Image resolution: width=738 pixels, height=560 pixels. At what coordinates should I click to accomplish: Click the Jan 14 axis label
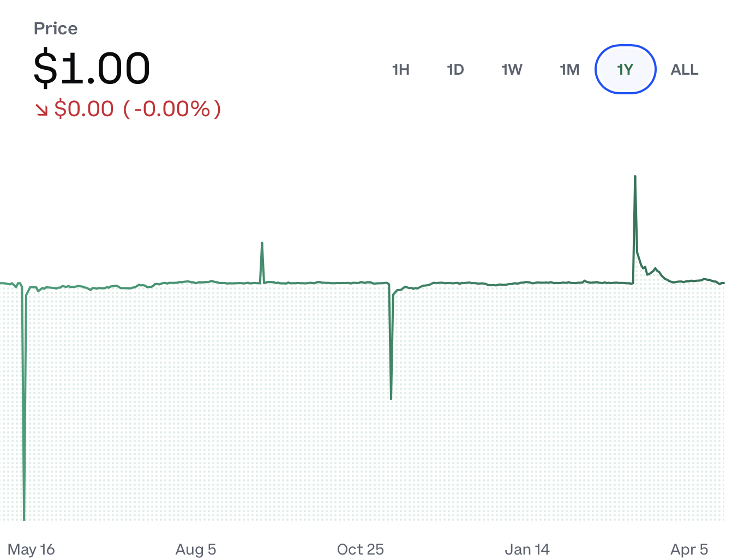point(527,549)
